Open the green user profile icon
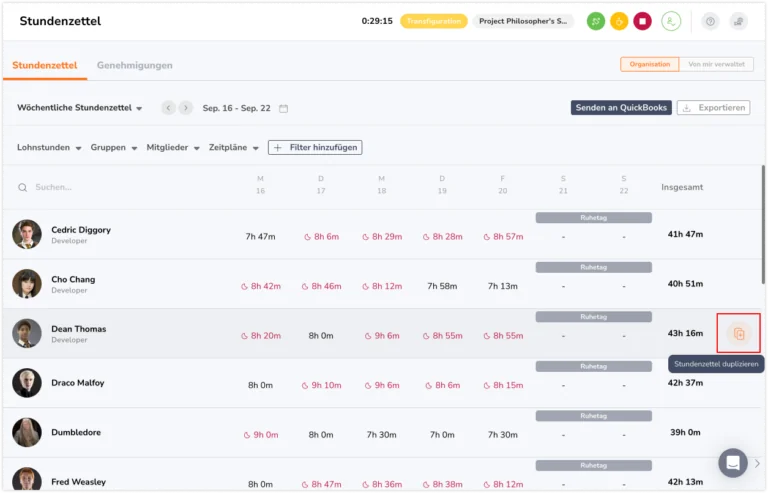Image resolution: width=768 pixels, height=493 pixels. coord(671,21)
